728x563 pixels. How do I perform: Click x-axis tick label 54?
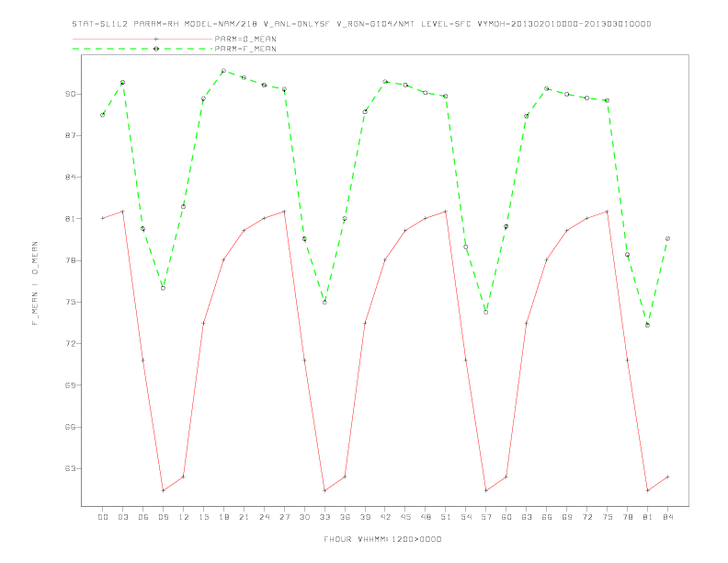point(466,517)
